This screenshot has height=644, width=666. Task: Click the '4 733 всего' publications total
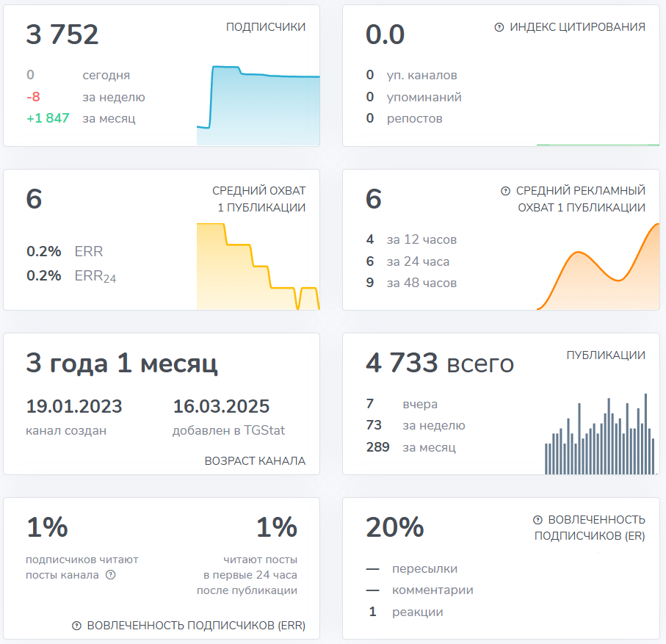point(440,363)
